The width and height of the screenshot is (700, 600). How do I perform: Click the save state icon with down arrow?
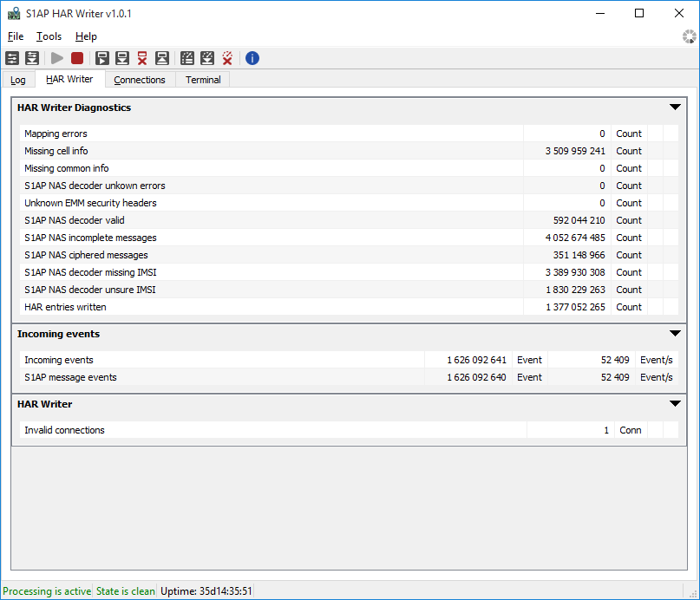pos(122,58)
